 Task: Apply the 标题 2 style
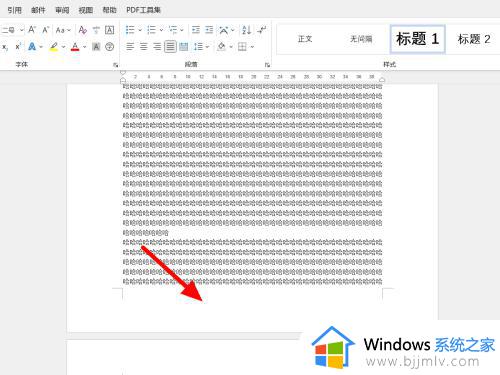474,39
